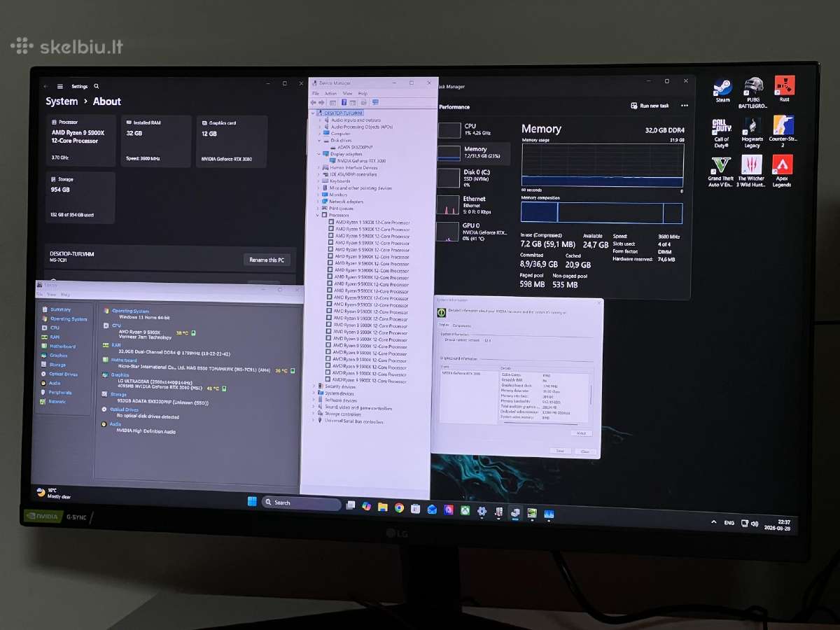This screenshot has width=840, height=630.
Task: Click the scan for hardware changes toolbar icon
Action: (375, 102)
